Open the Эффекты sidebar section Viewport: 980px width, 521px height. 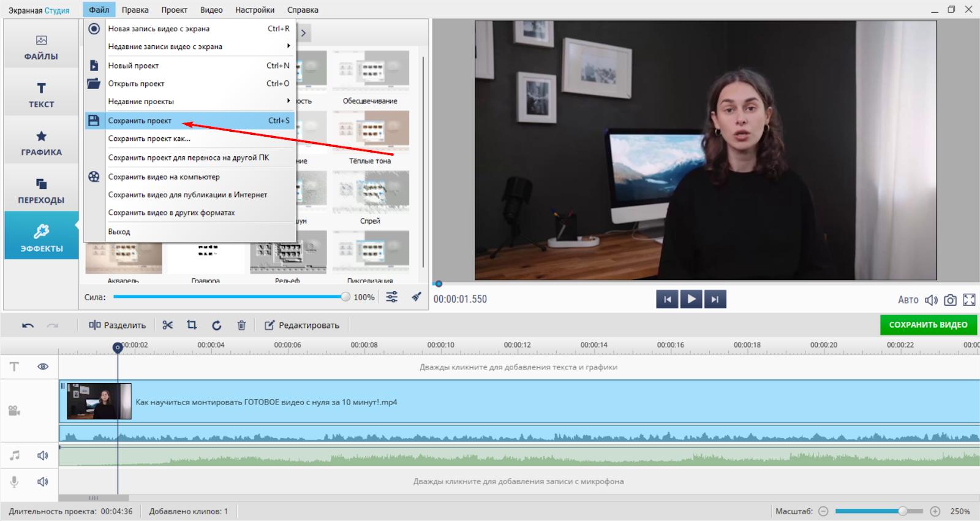pyautogui.click(x=41, y=237)
